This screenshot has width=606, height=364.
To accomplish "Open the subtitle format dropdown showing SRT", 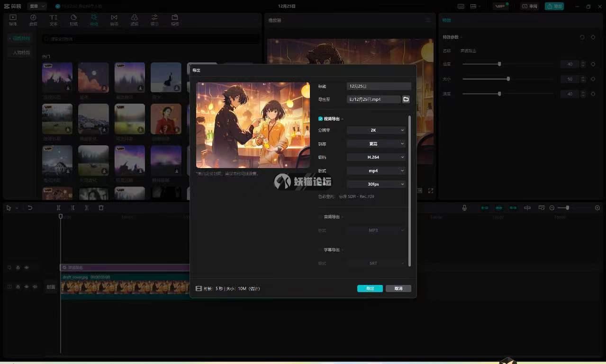I will pos(376,263).
